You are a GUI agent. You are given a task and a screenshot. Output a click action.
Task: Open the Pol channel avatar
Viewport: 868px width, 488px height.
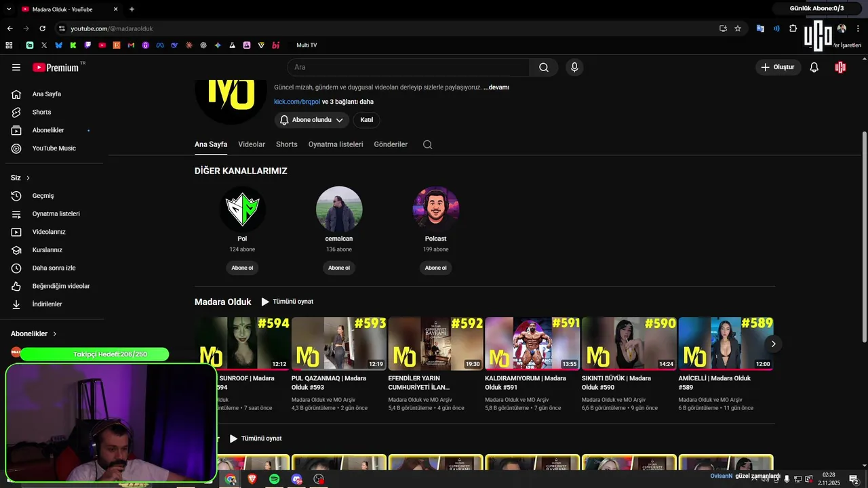242,209
